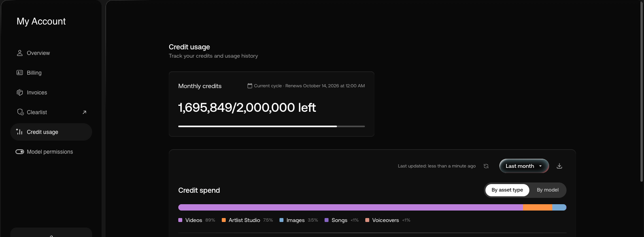
Task: Click Last updated status text
Action: [437, 166]
